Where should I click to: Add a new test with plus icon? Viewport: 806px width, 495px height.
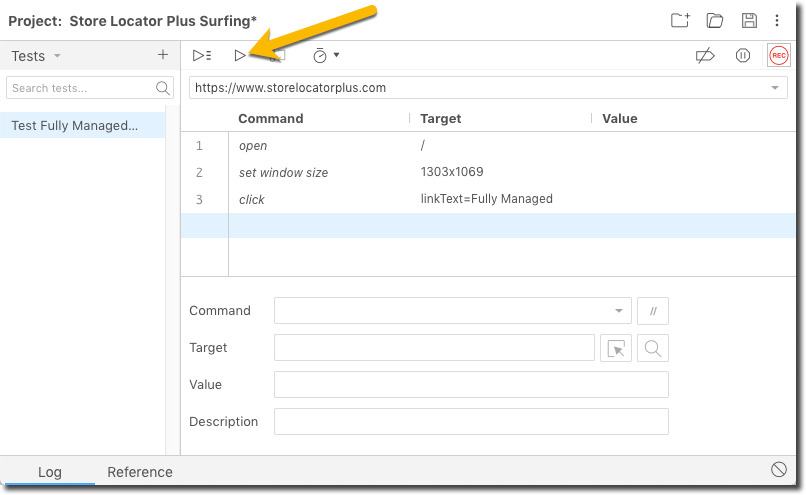(163, 55)
